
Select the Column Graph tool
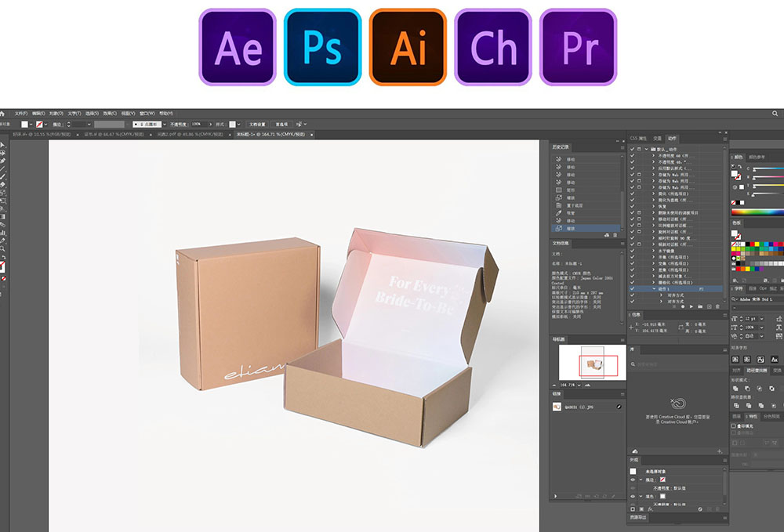(x=2, y=233)
